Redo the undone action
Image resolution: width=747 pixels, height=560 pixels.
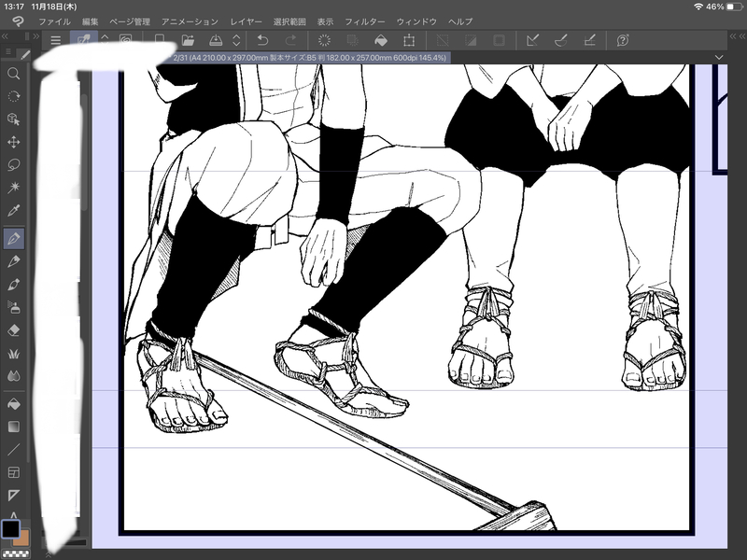290,40
